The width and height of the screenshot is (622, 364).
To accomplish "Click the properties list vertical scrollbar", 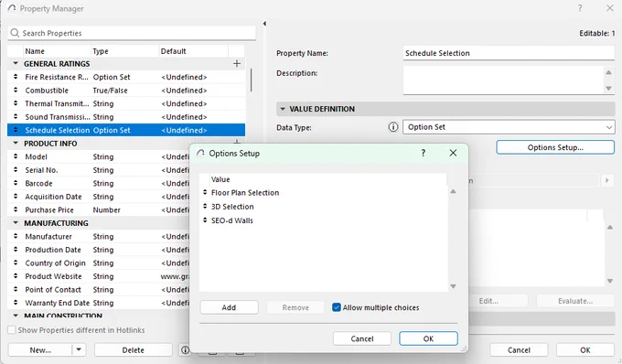I will pos(252,80).
